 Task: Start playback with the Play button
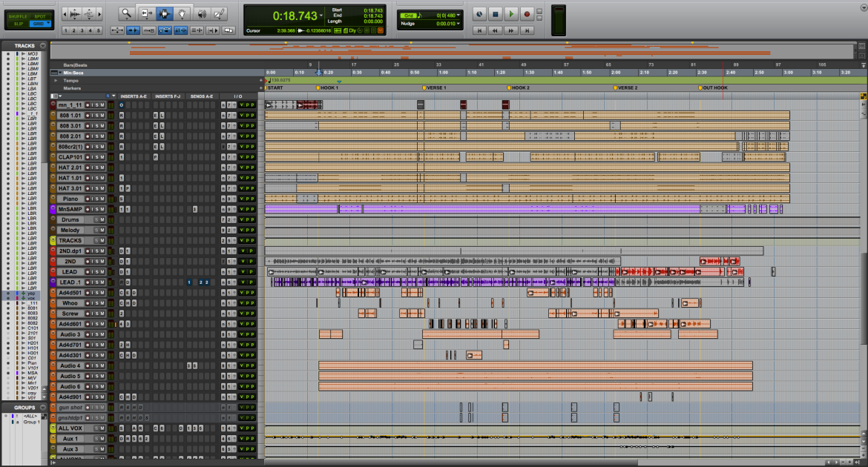pyautogui.click(x=511, y=14)
